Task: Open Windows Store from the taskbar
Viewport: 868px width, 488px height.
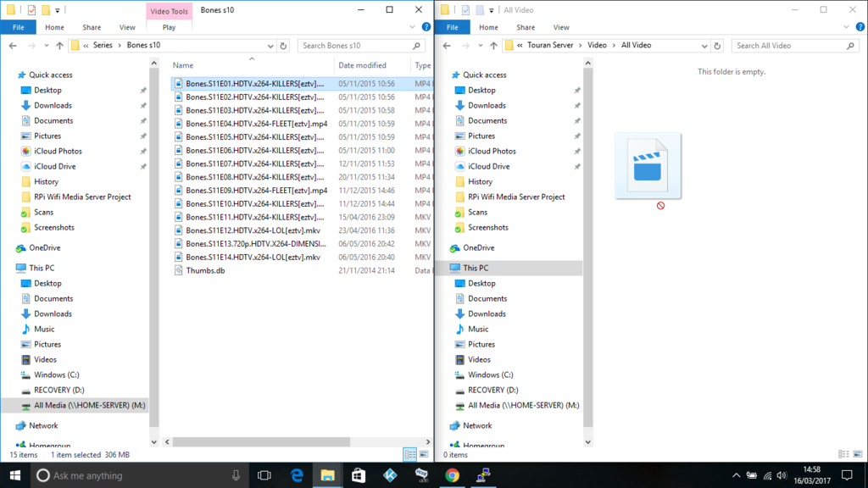Action: point(359,475)
